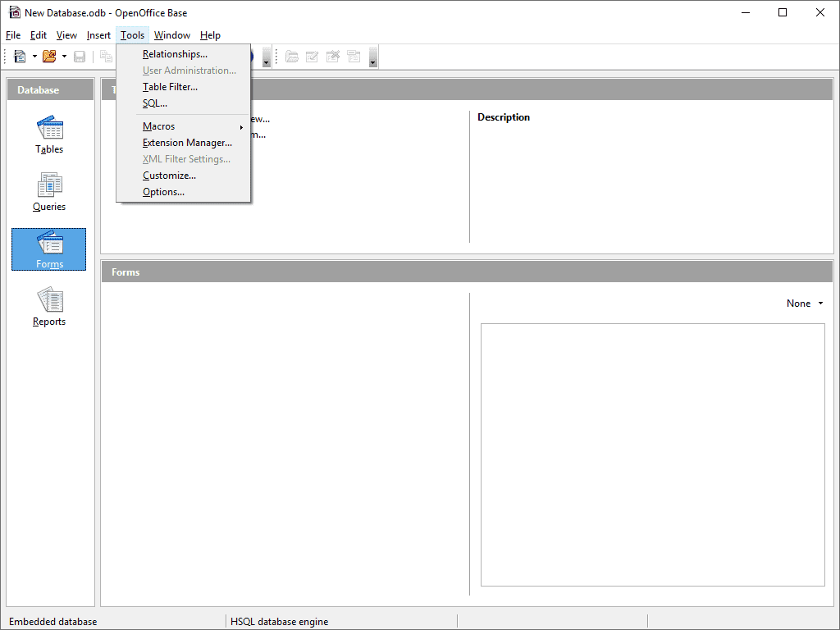Click the Open file folder icon
This screenshot has width=840, height=630.
(49, 57)
